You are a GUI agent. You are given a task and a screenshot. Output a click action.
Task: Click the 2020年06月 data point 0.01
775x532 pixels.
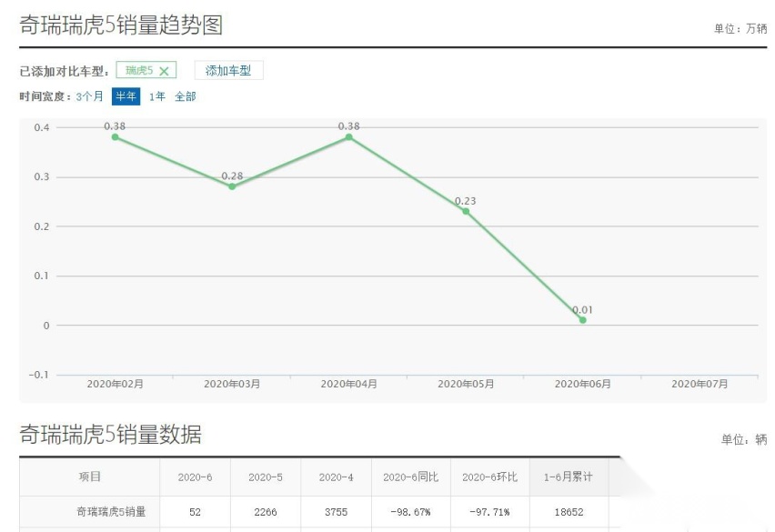(x=583, y=320)
